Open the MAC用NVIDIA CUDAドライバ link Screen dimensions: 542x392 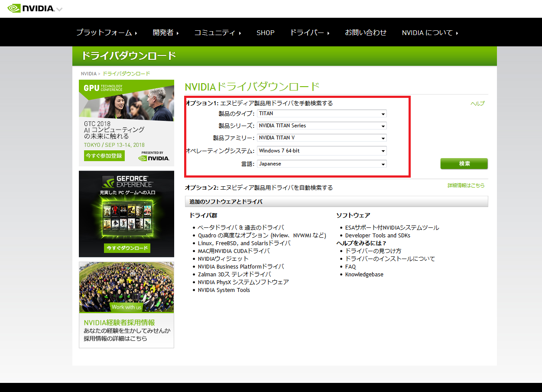tap(234, 251)
